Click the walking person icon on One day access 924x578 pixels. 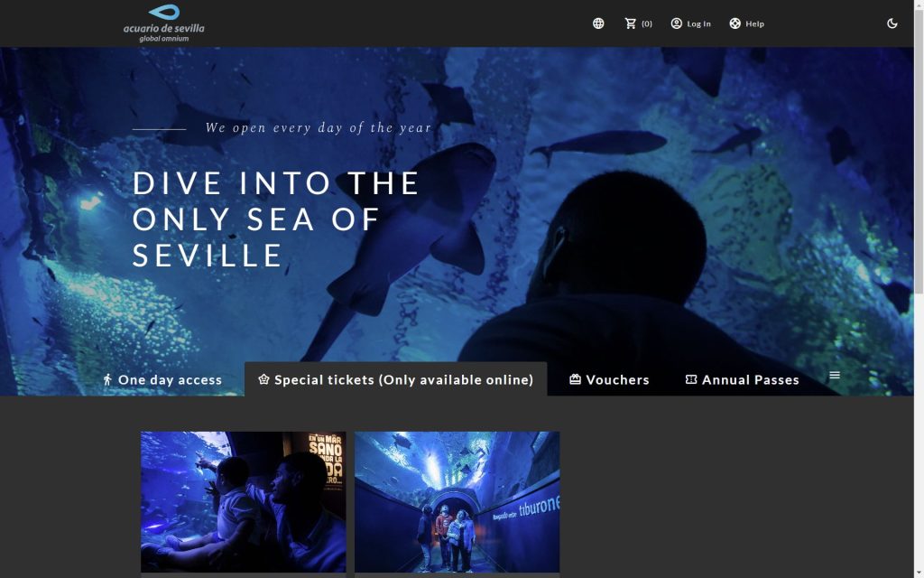[x=107, y=380]
